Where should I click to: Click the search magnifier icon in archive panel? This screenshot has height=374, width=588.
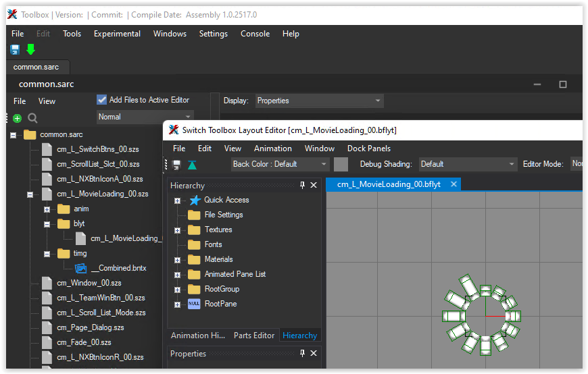tap(32, 118)
